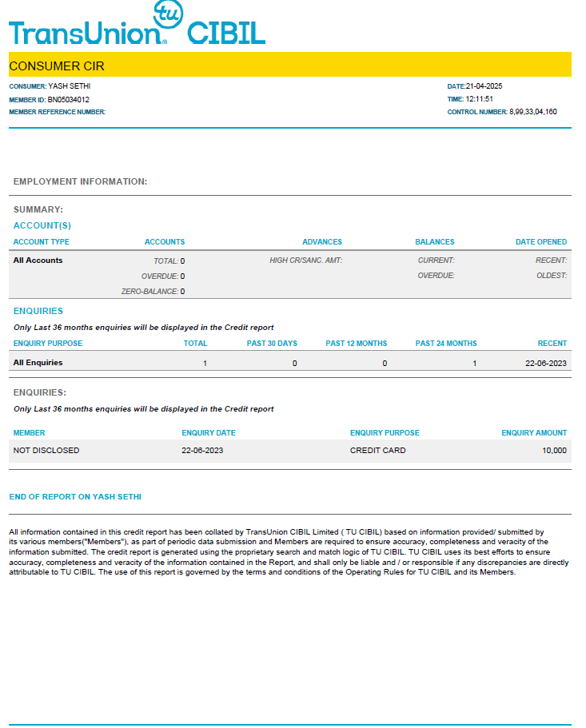586x728 pixels.
Task: Click the recent enquiry date in All Enquiries row
Action: pos(545,363)
